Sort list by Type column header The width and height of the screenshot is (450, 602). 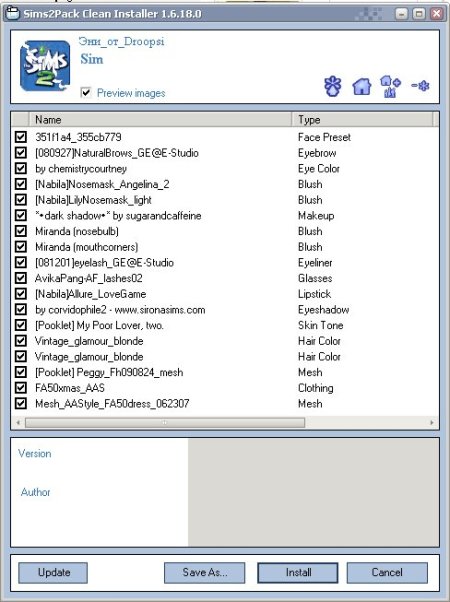click(x=362, y=120)
